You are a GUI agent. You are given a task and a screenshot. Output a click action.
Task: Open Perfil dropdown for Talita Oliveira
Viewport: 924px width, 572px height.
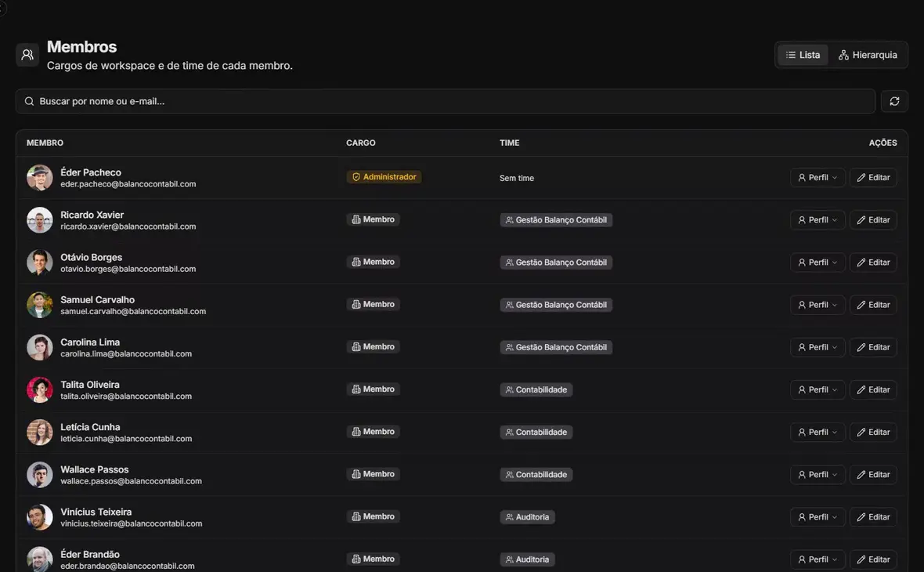(818, 389)
